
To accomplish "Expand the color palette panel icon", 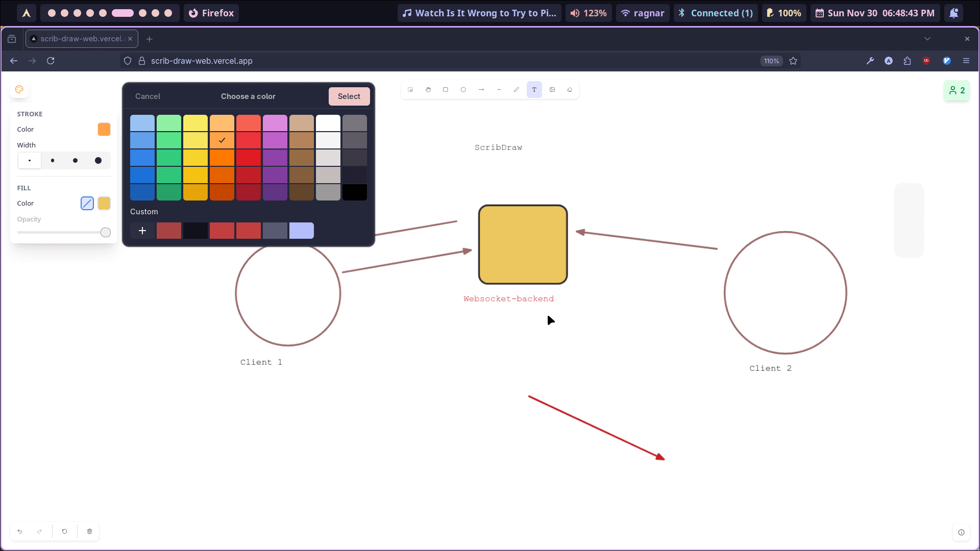I will point(19,89).
